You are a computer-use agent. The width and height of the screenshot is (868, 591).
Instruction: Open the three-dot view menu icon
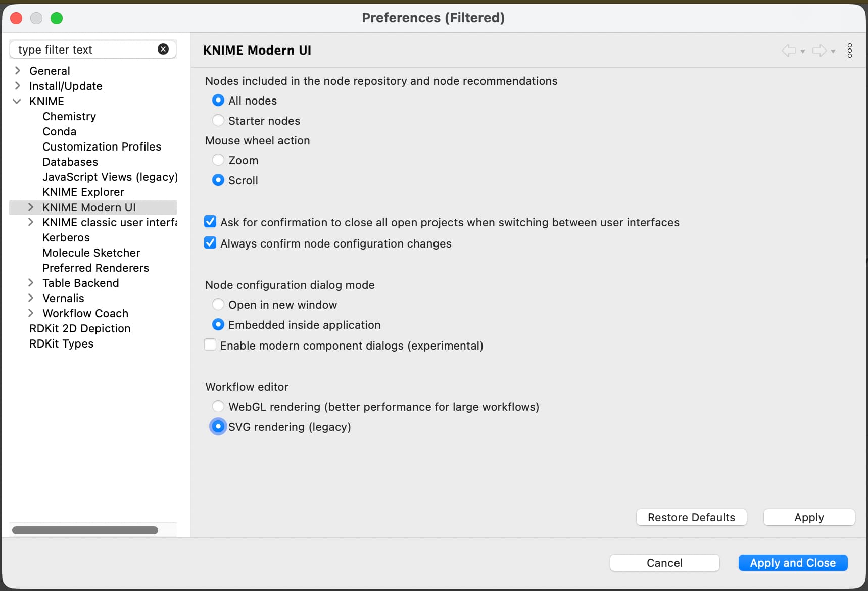[850, 51]
